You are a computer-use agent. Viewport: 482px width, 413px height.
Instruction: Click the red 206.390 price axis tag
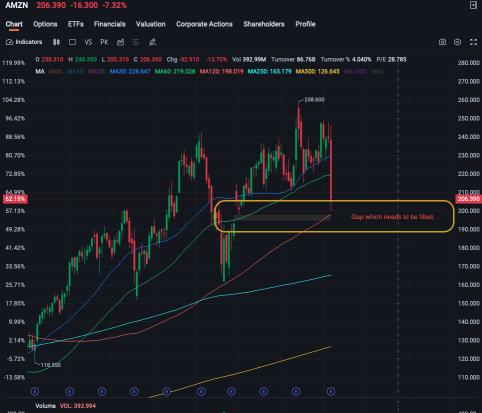click(x=468, y=199)
